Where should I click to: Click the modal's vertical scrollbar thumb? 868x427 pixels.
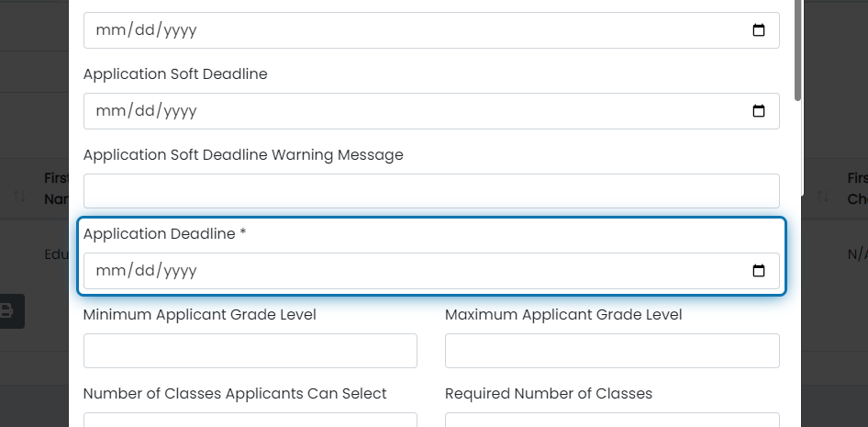point(797,50)
